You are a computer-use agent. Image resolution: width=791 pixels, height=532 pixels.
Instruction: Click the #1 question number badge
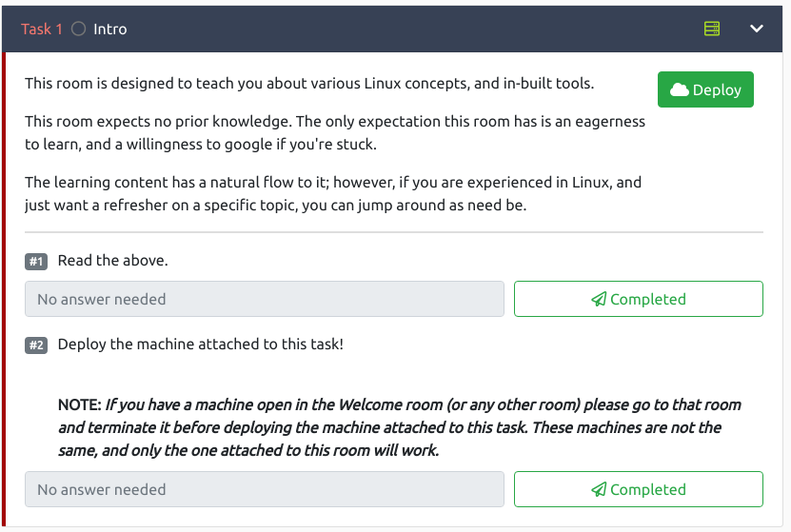36,261
